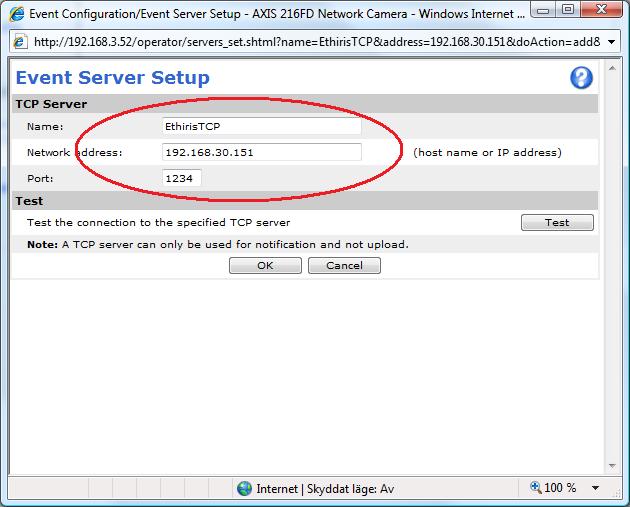Click 'Internet | Skyddat läge: Av' status text
Screen dimensions: 630x507
pos(325,489)
